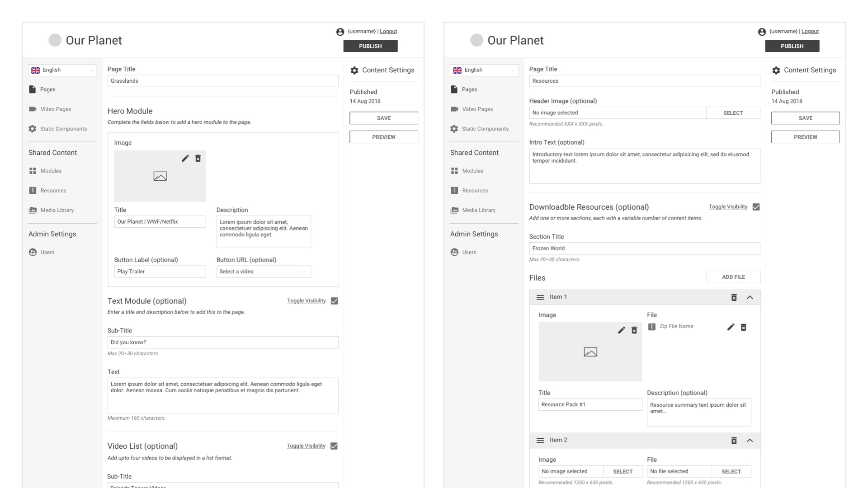868x488 pixels.
Task: Expand Item 2 using the chevron arrow
Action: point(750,440)
